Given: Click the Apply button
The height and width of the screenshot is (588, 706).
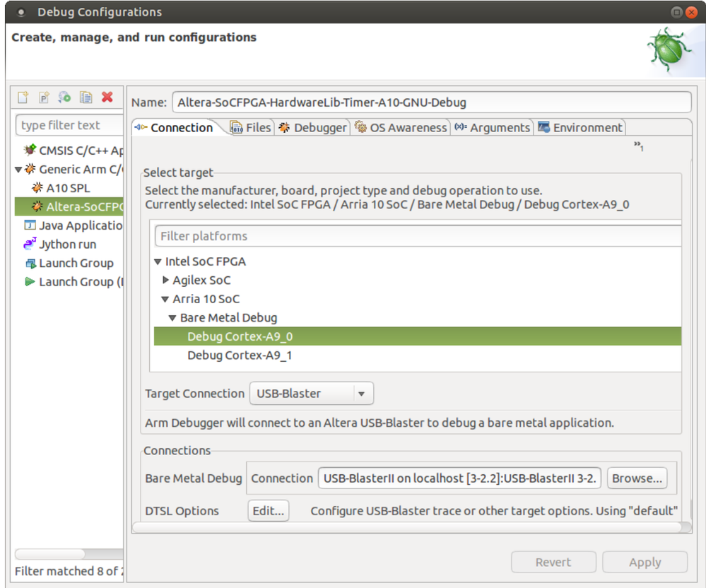Looking at the screenshot, I should 645,562.
